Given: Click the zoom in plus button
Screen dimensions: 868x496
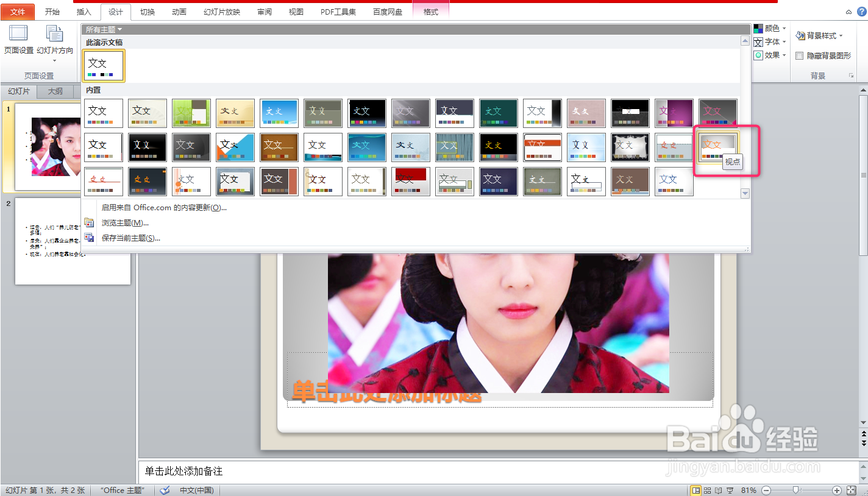Looking at the screenshot, I should 836,491.
